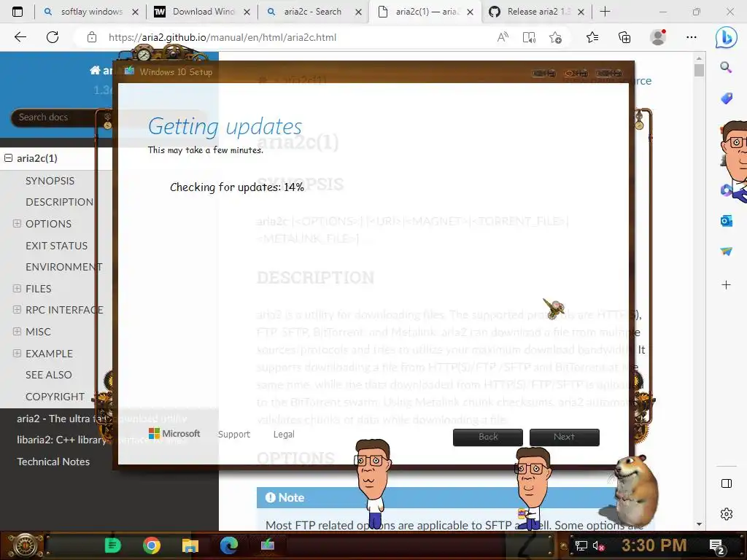Launch Google Chrome from taskbar
The height and width of the screenshot is (560, 747).
pyautogui.click(x=152, y=545)
